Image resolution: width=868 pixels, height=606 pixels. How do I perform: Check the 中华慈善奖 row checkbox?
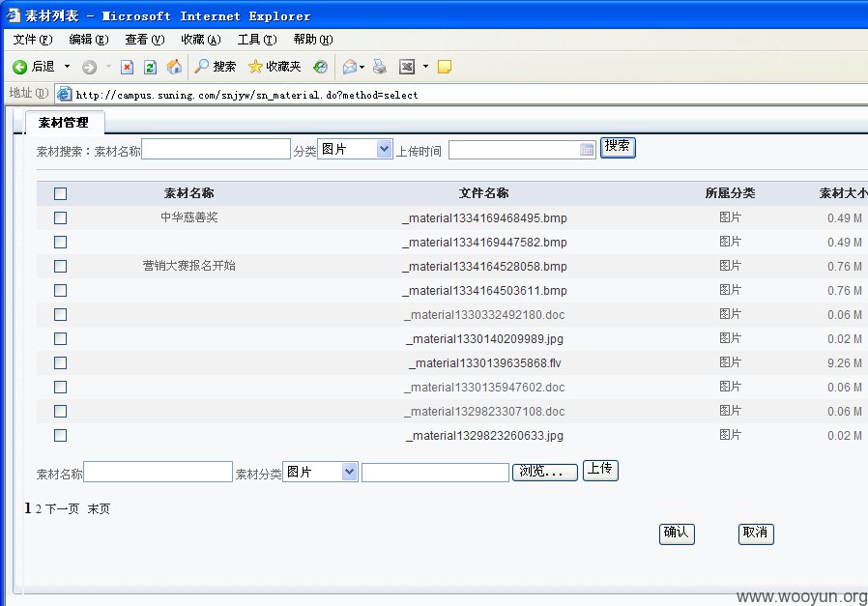pos(60,218)
